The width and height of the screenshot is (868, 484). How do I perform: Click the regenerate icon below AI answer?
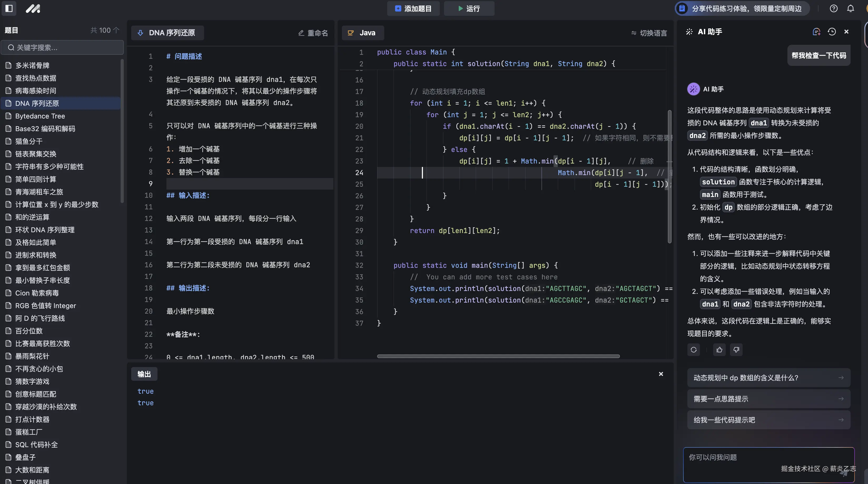693,350
